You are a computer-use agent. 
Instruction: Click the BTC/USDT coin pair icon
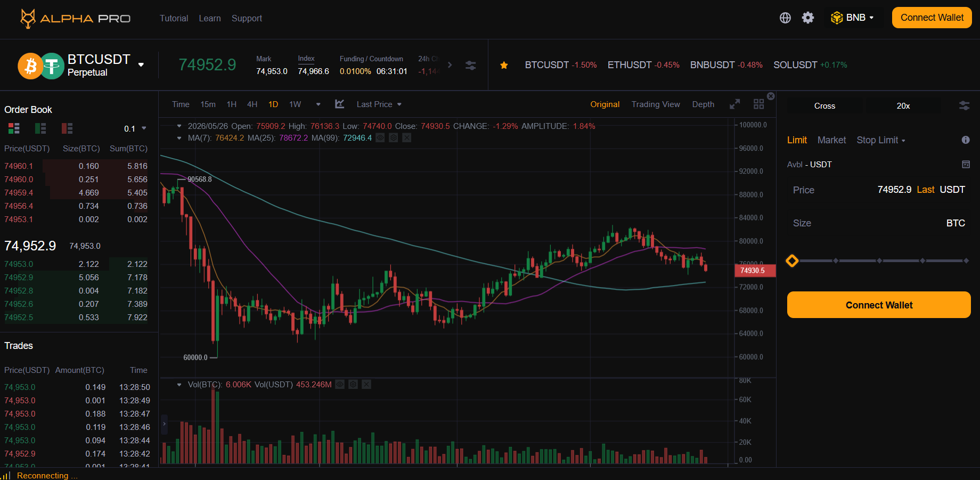tap(41, 66)
